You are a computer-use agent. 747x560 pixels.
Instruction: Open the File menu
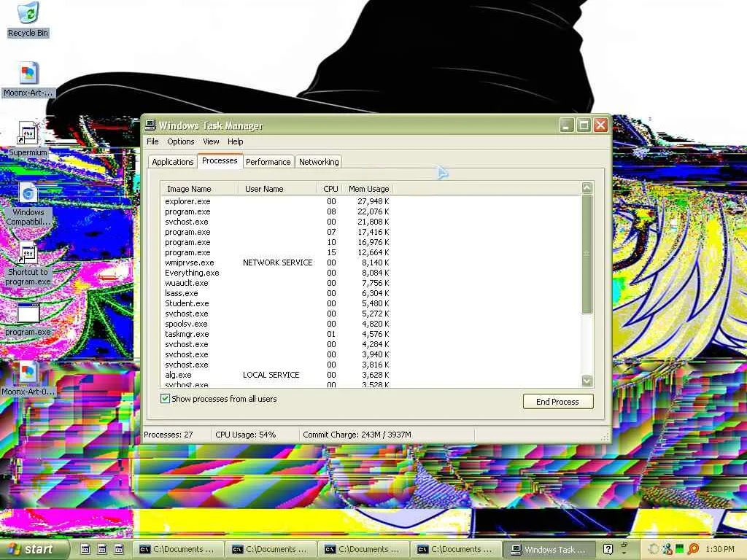point(152,141)
